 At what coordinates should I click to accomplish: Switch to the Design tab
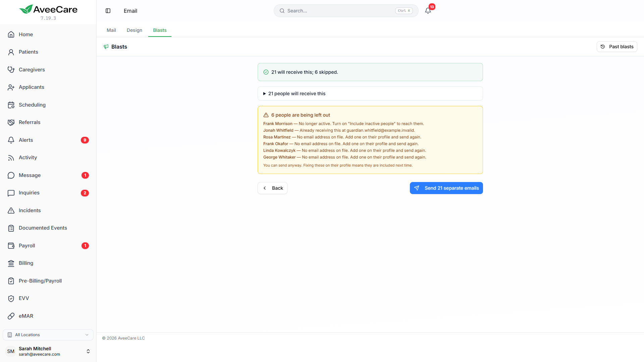tap(135, 30)
